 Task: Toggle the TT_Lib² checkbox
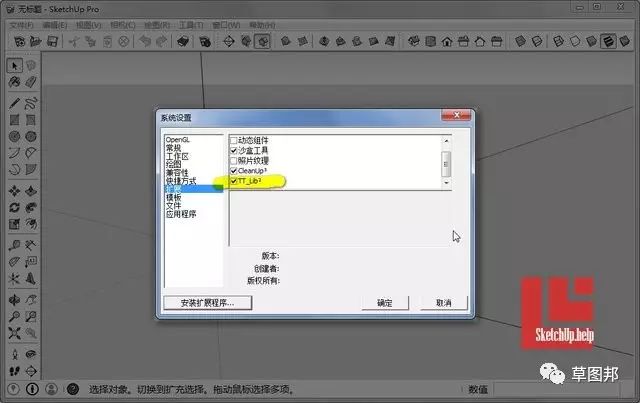[233, 181]
